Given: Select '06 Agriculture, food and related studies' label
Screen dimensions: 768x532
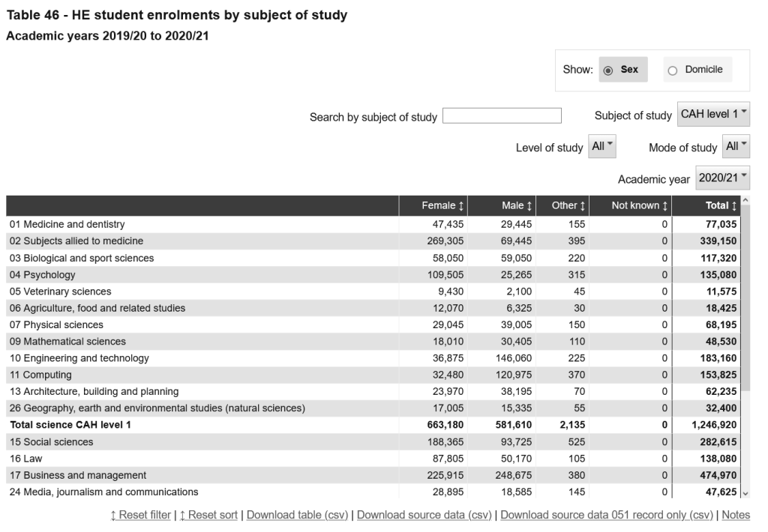Looking at the screenshot, I should (97, 308).
